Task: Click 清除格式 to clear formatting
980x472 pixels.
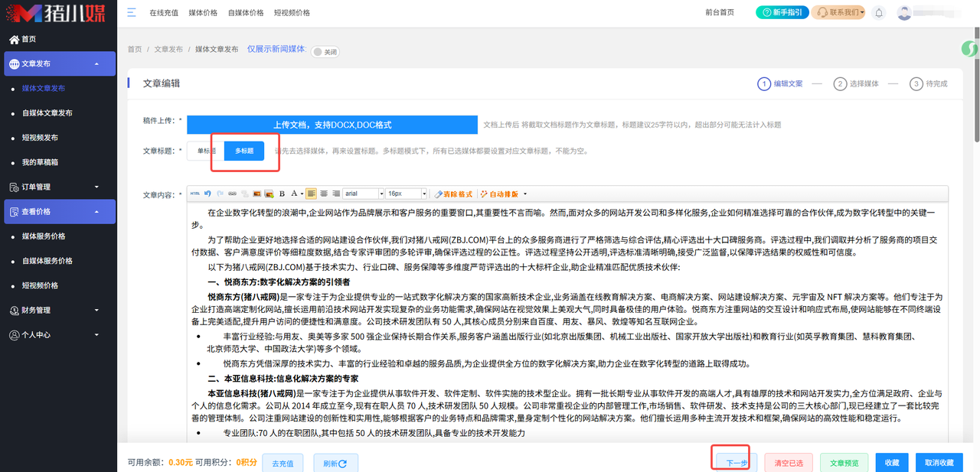Action: pyautogui.click(x=453, y=194)
